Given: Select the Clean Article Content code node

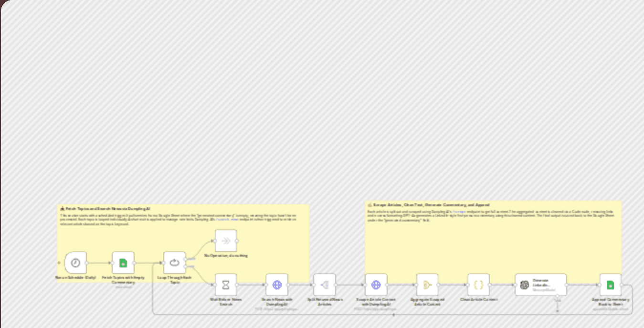Looking at the screenshot, I should click(x=478, y=285).
